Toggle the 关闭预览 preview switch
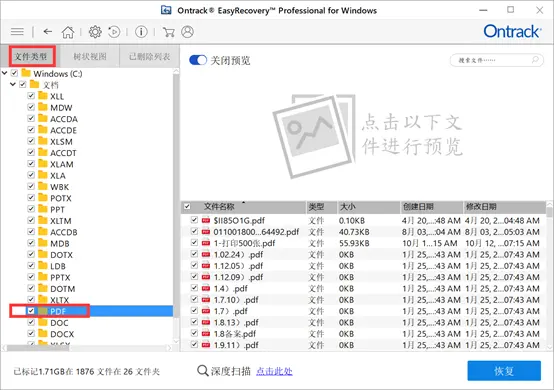This screenshot has height=390, width=554. (198, 60)
